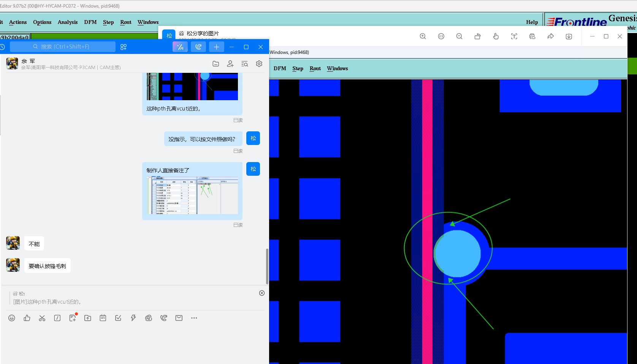Open the Windows menu in background Genesis
This screenshot has height=364, width=637.
148,22
